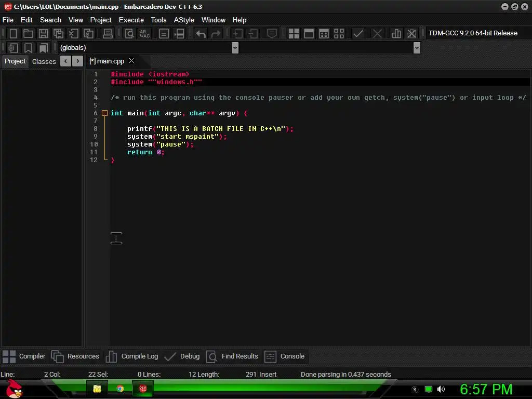Switch to the Classes sidebar tab

point(44,61)
